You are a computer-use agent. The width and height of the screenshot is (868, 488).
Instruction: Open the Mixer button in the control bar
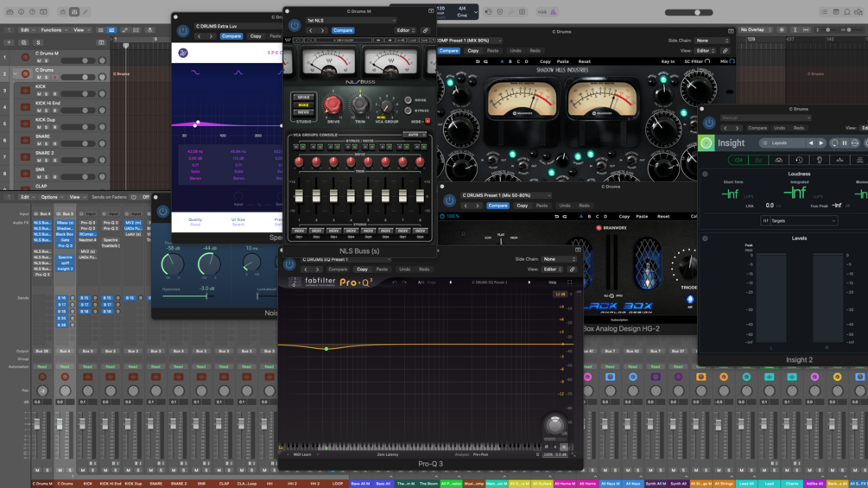[74, 11]
